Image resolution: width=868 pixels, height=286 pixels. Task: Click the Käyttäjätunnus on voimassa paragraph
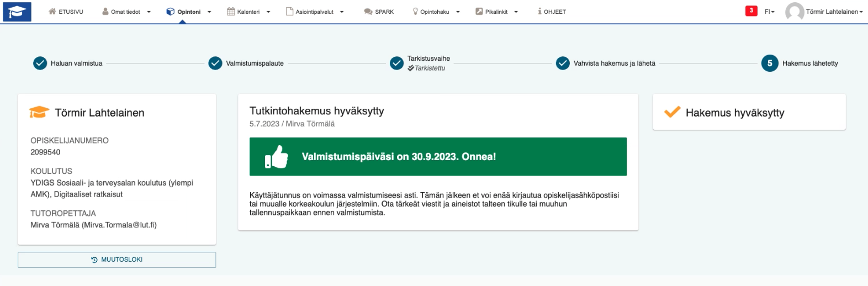click(434, 204)
